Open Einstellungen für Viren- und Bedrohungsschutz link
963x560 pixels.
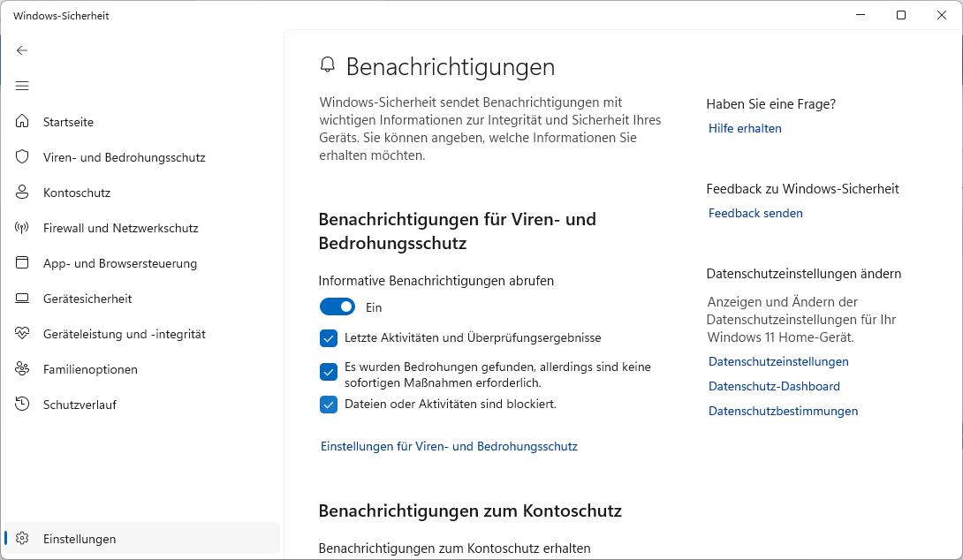click(x=449, y=446)
